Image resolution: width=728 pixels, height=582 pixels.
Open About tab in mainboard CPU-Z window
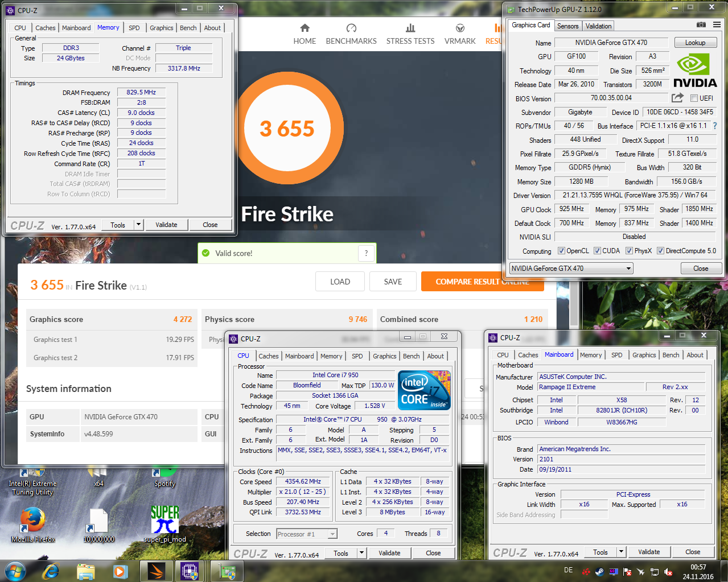pos(694,355)
